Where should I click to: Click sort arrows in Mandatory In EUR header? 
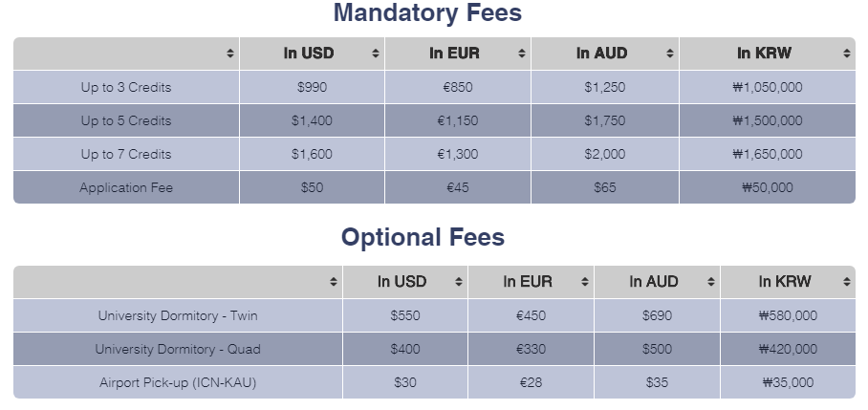tap(521, 54)
